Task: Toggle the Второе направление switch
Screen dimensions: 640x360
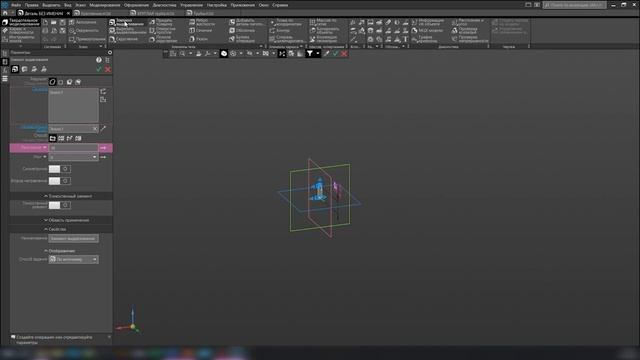Action: (60, 181)
